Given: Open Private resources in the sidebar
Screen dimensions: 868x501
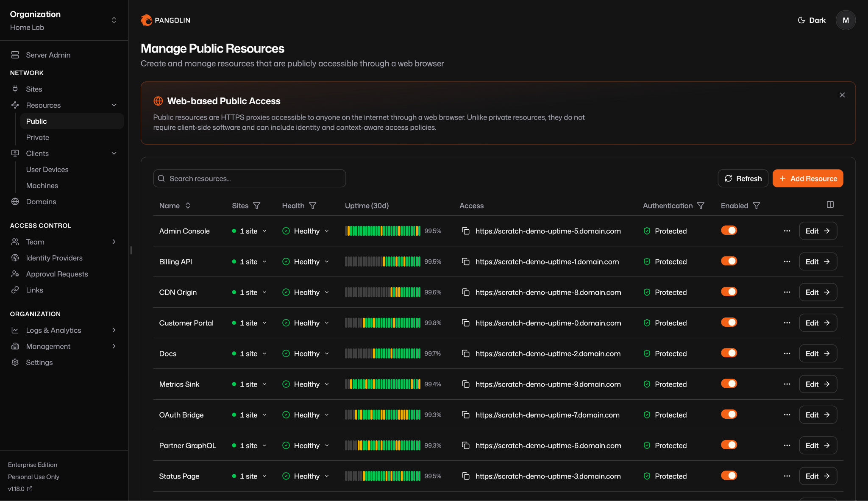Looking at the screenshot, I should pos(38,137).
